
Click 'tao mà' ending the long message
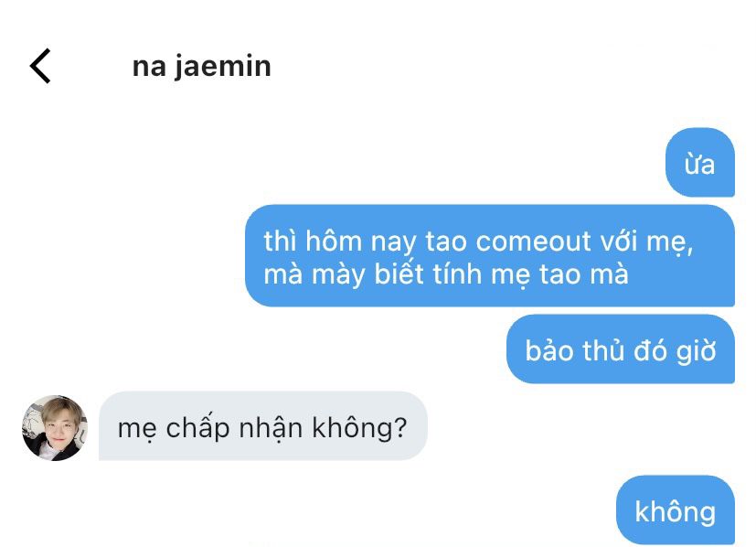584,274
